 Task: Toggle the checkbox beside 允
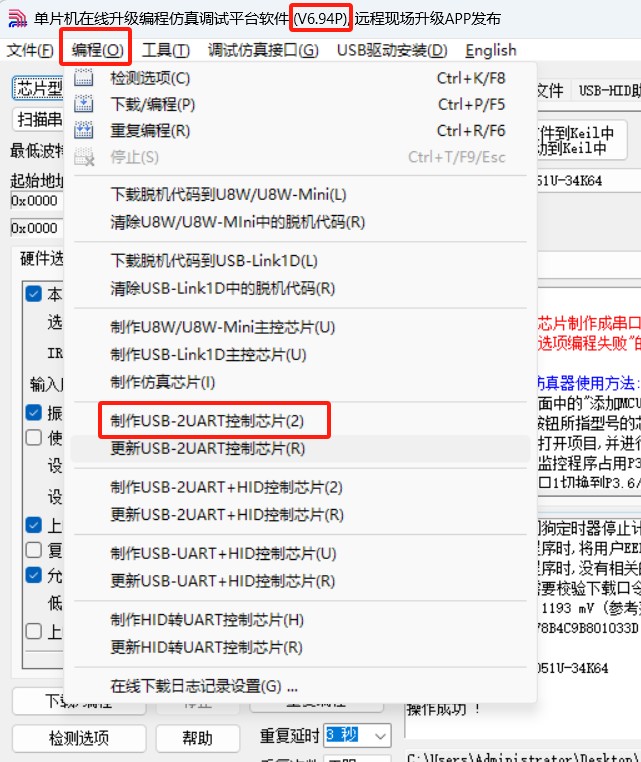(x=34, y=575)
